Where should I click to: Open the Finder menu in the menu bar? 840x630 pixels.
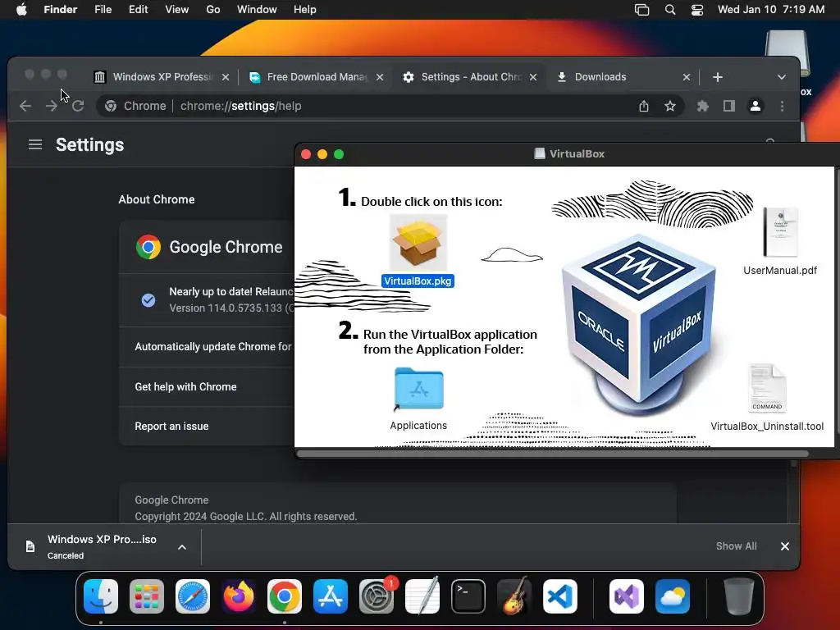pyautogui.click(x=61, y=10)
